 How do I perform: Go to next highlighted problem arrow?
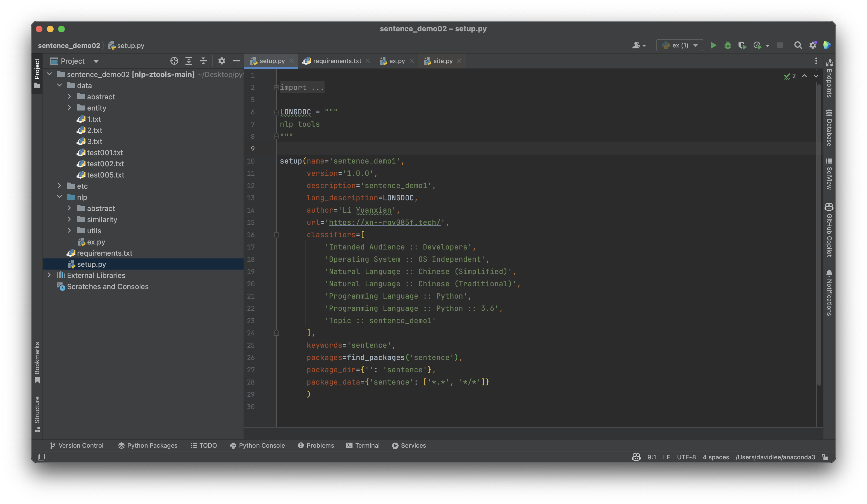tap(816, 76)
